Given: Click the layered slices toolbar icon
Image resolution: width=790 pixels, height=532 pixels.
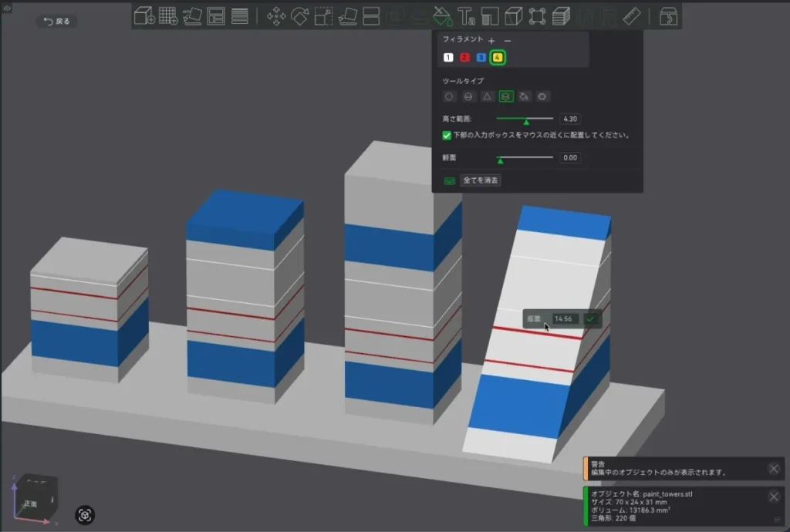Looking at the screenshot, I should coord(561,16).
